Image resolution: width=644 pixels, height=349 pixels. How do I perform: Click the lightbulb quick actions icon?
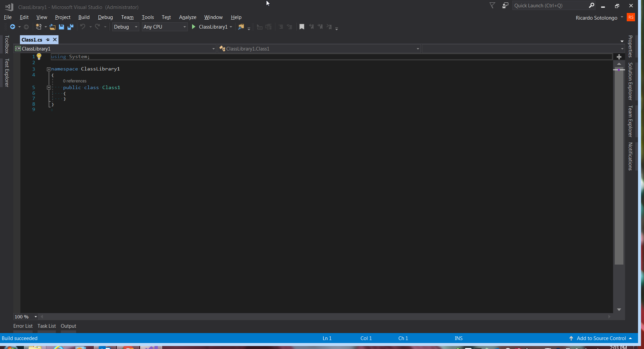[39, 57]
